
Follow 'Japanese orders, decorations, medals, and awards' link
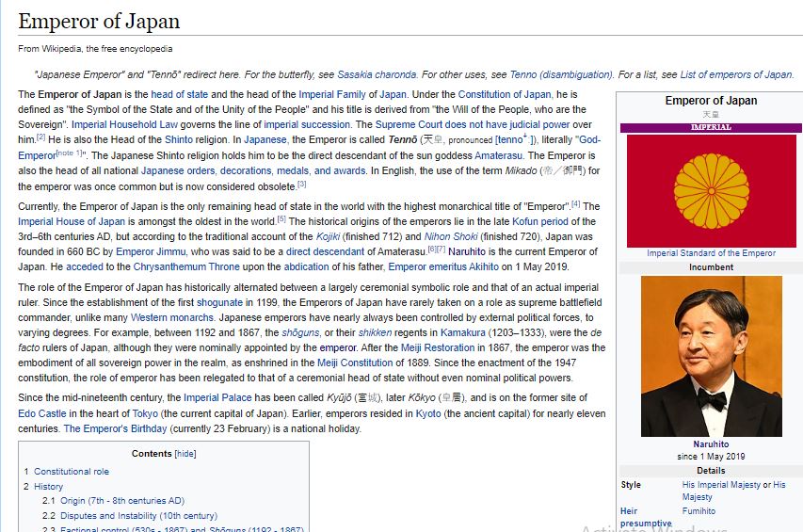[253, 171]
